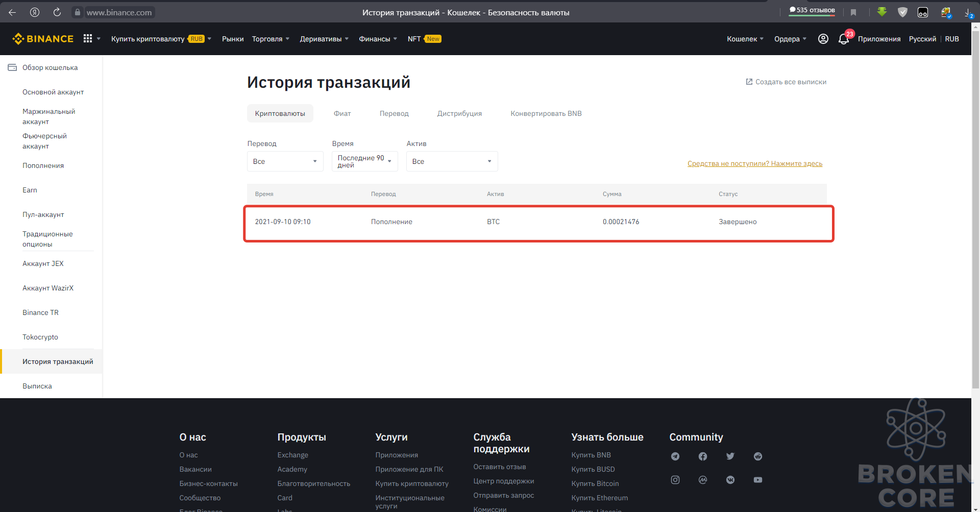The image size is (980, 512).
Task: Open the VK community icon
Action: pos(730,480)
